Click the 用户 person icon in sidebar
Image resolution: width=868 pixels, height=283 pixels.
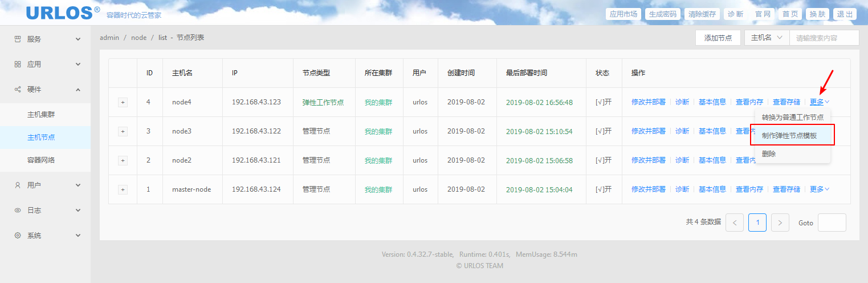tap(17, 185)
